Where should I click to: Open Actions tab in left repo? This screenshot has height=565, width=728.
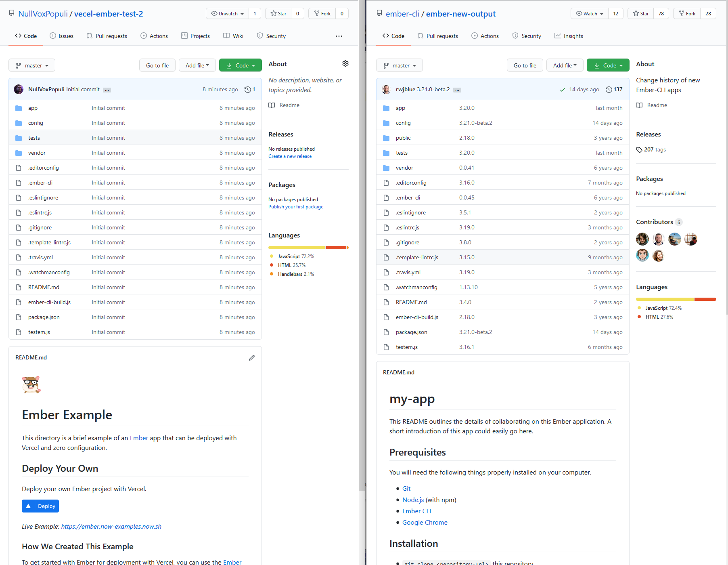click(x=154, y=36)
